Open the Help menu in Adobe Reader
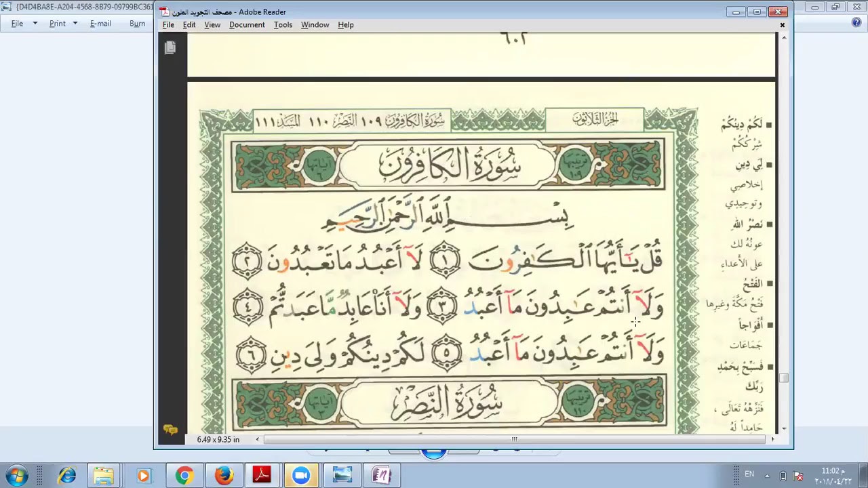 pos(346,25)
